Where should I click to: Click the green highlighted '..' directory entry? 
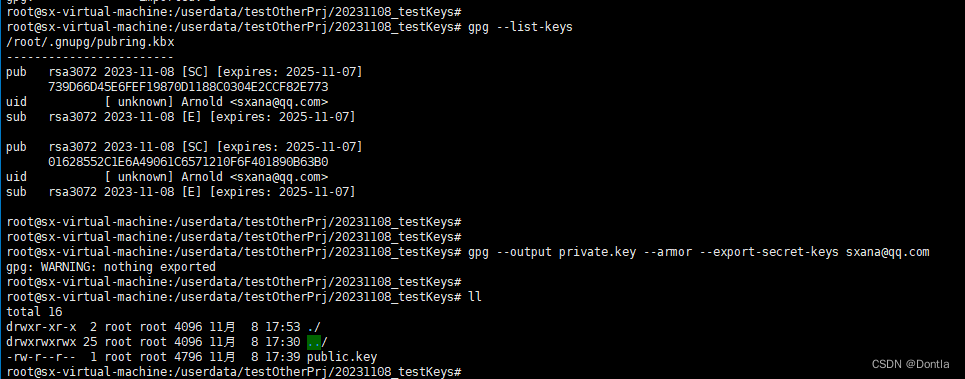click(x=314, y=342)
